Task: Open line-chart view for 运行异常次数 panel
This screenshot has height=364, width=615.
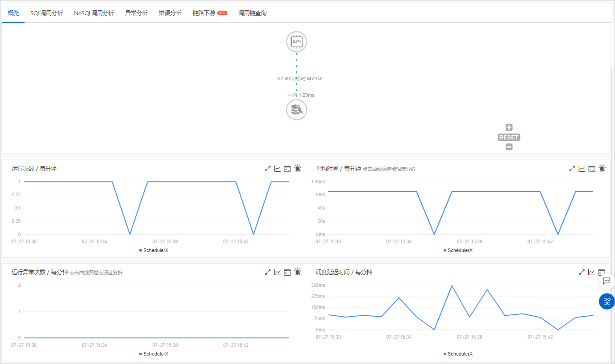Action: coord(278,272)
